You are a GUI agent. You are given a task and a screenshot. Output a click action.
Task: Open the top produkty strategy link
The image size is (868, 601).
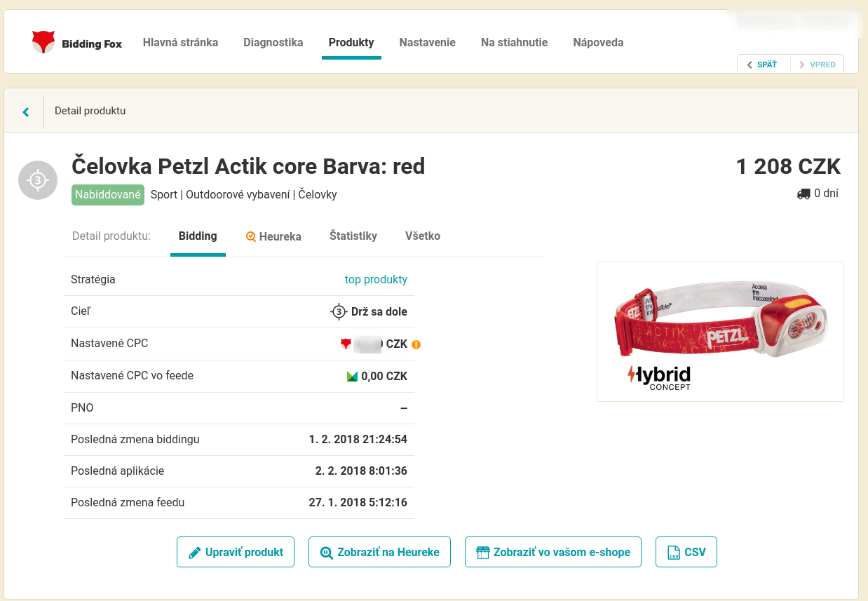pos(376,280)
